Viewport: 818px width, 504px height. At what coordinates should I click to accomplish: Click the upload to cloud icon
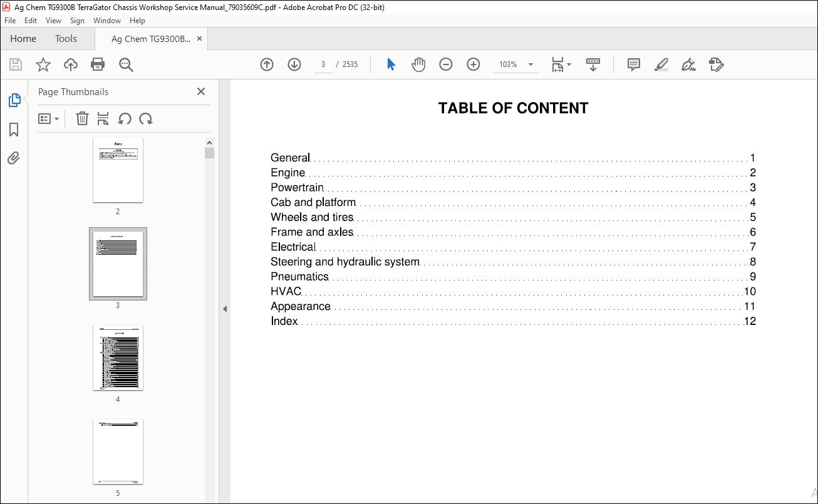pos(71,64)
